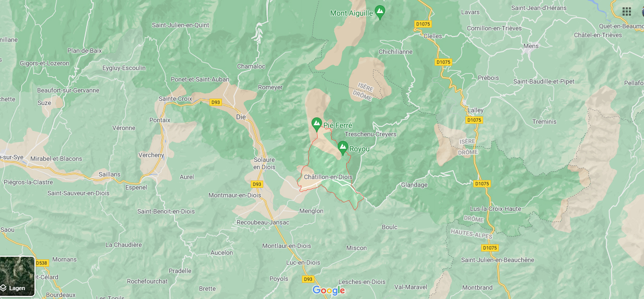644x299 pixels.
Task: Click the D1075 shield near Lus-la-Croix-Haute
Action: point(483,184)
